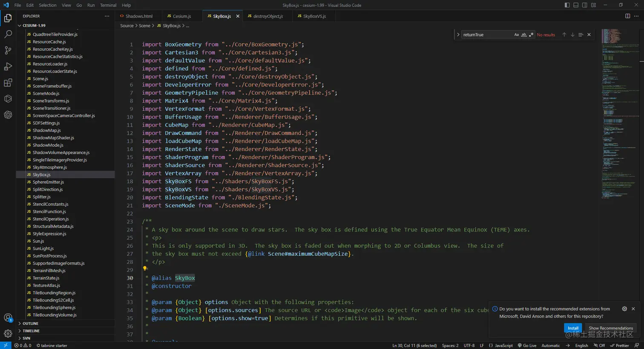Image resolution: width=644 pixels, height=349 pixels.
Task: Open the Help menu
Action: coord(126,5)
